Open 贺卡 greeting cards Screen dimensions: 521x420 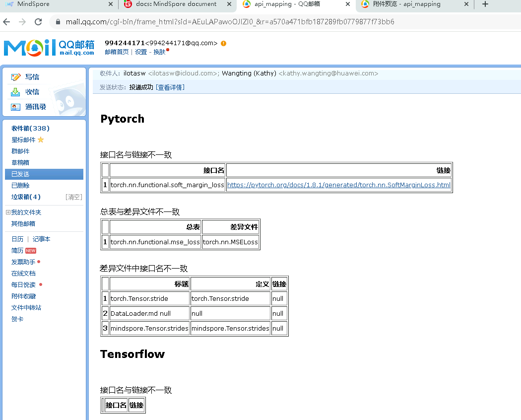point(17,319)
